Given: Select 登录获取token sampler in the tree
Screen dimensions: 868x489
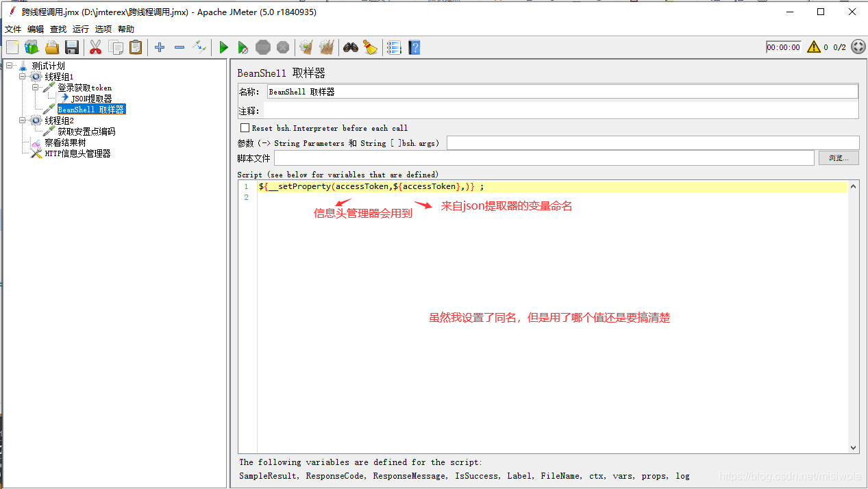Looking at the screenshot, I should pos(84,88).
